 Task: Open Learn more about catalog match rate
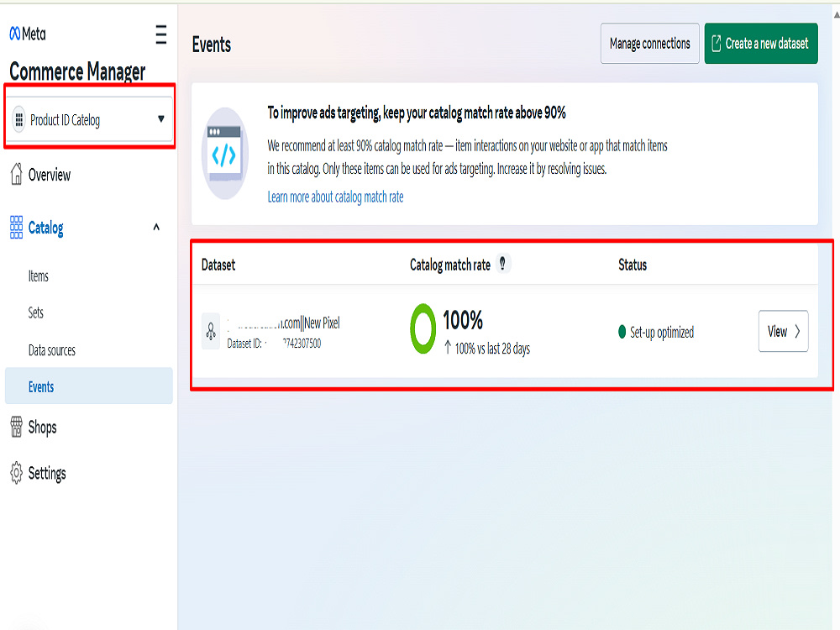point(335,197)
